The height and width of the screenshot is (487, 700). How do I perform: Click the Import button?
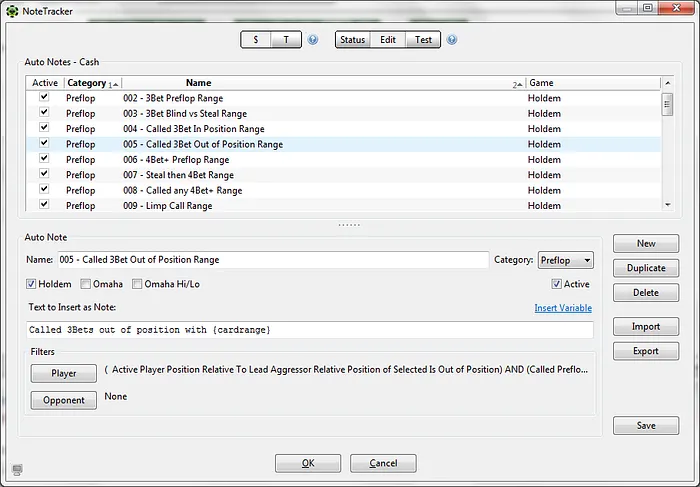point(646,326)
